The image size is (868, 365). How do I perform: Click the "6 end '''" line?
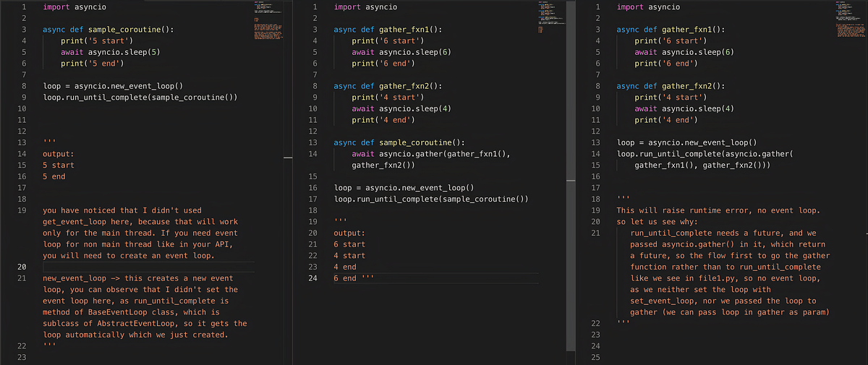[x=353, y=278]
